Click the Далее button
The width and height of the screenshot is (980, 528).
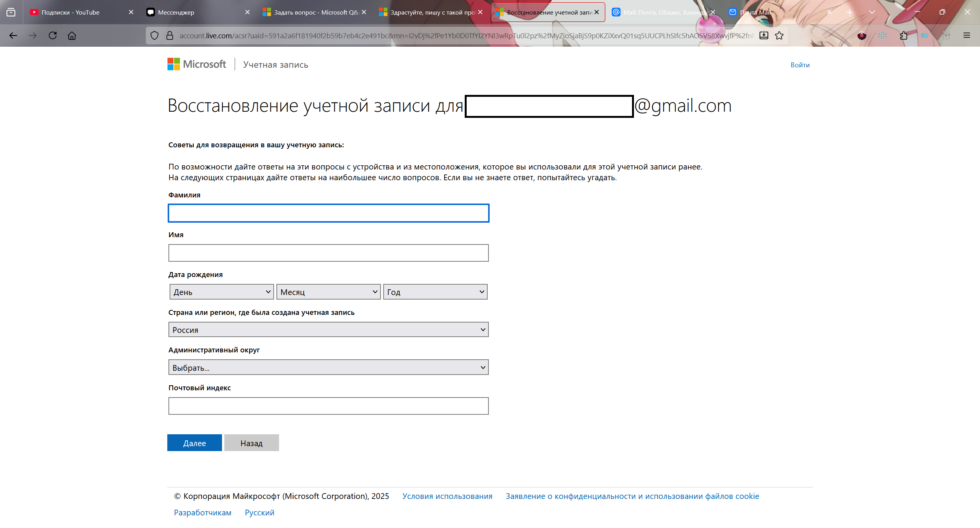[194, 443]
